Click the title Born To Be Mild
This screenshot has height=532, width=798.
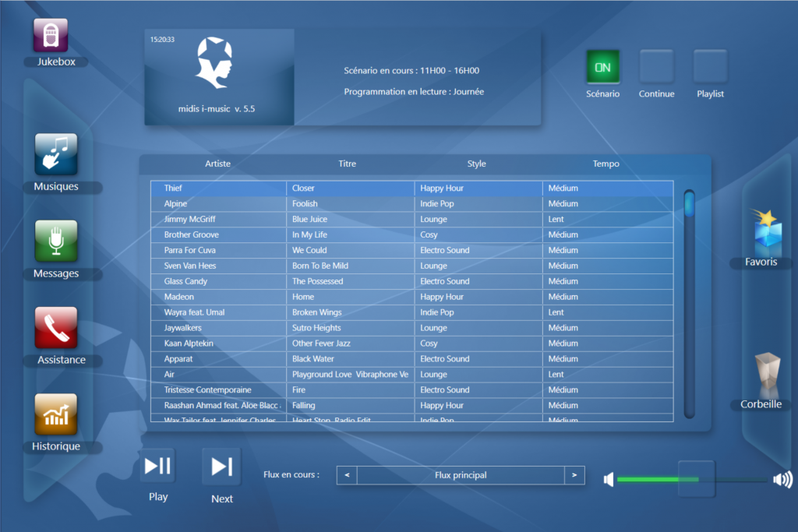point(320,266)
